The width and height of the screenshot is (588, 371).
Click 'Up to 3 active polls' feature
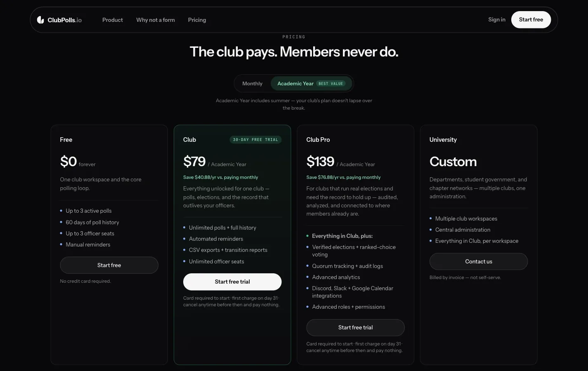pyautogui.click(x=89, y=211)
